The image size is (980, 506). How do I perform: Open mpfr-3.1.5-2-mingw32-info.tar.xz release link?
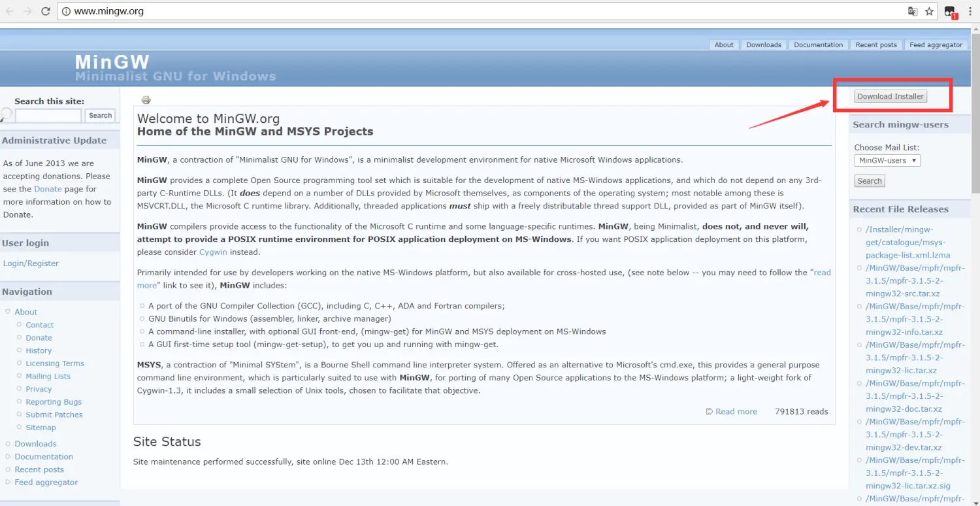[915, 319]
